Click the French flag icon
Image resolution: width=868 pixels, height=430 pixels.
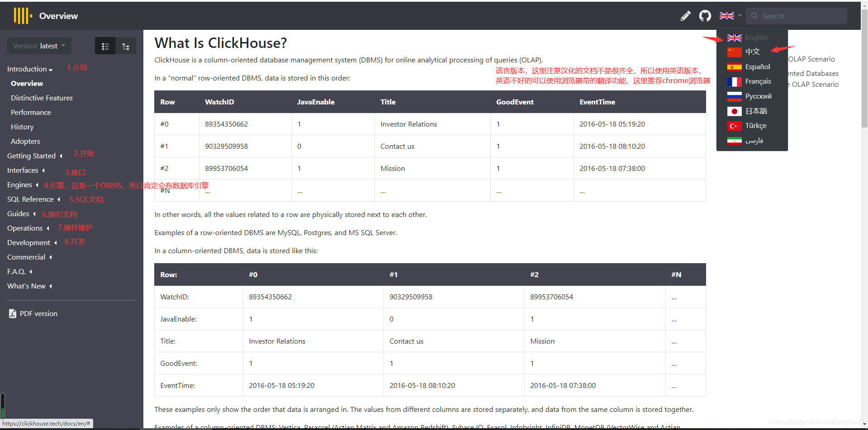pos(734,81)
